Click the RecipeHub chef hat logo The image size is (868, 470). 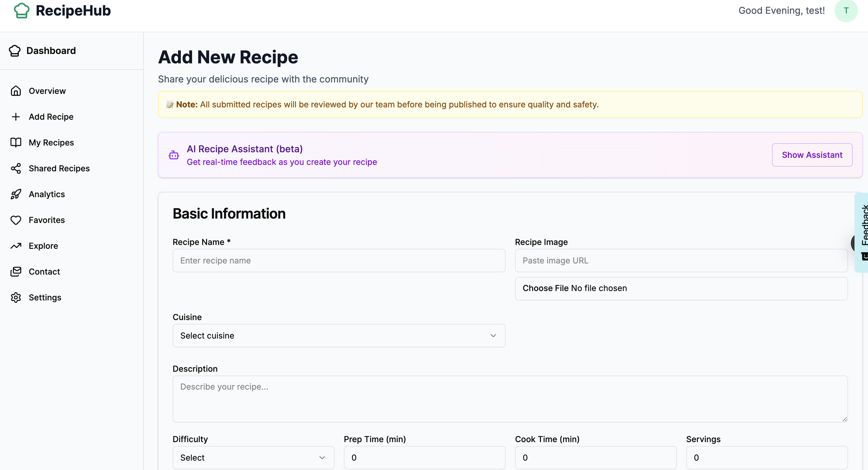tap(21, 11)
